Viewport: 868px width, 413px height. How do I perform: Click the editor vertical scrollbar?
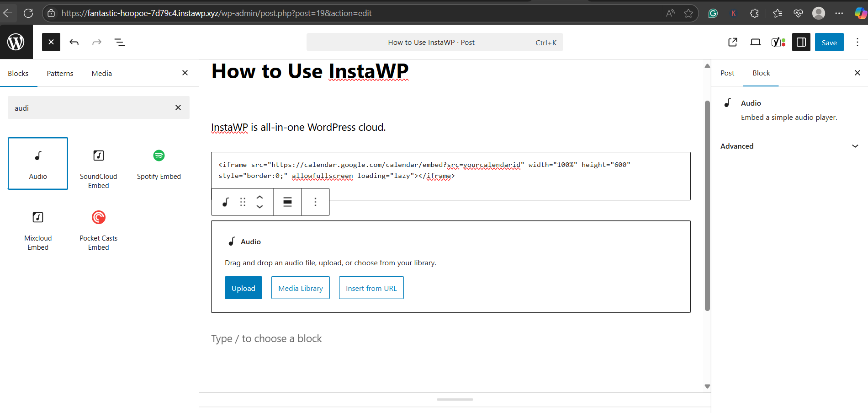(707, 205)
